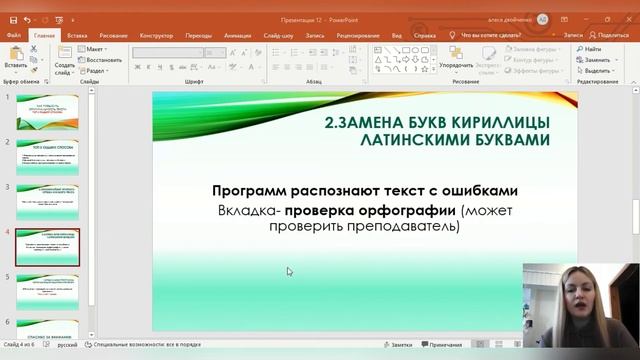Open the Section (Раздел) dropdown
Screen dimensions: 640x360
94,71
